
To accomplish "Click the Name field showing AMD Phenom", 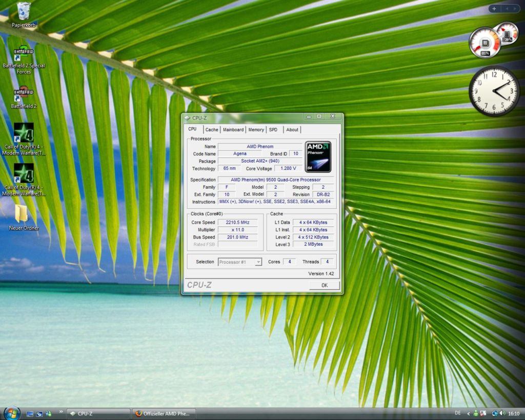I will coord(260,146).
